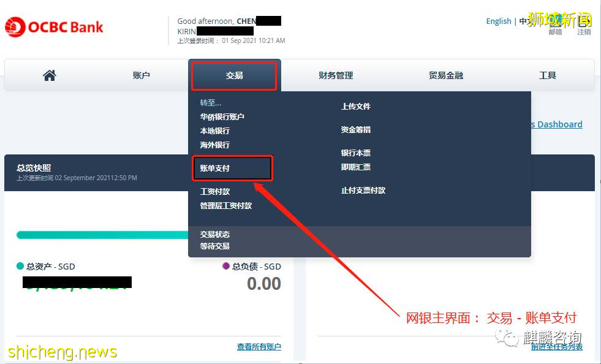Click the OCBC Bank logo

click(54, 26)
